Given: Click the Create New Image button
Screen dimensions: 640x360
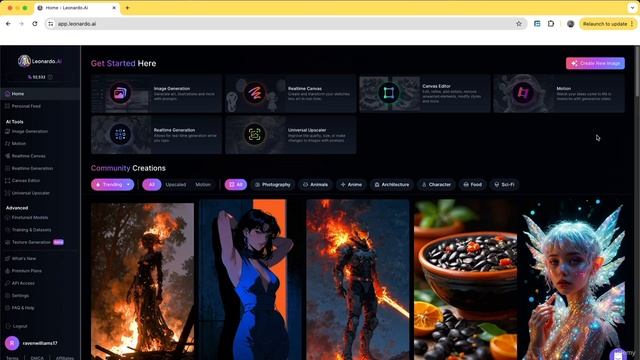Looking at the screenshot, I should pos(595,63).
